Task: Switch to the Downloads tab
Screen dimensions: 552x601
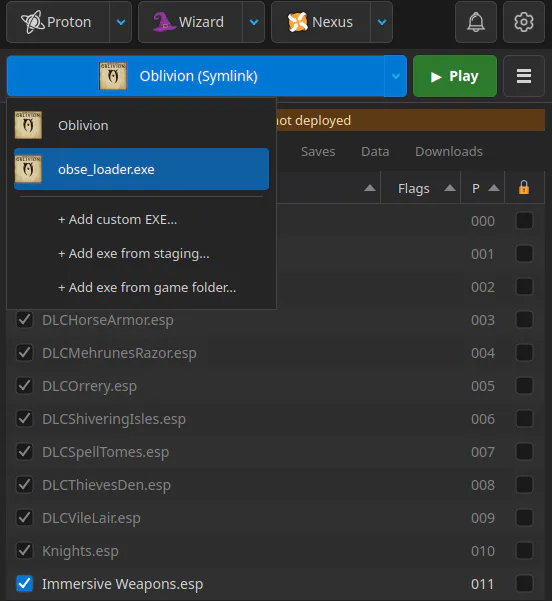Action: pyautogui.click(x=449, y=151)
